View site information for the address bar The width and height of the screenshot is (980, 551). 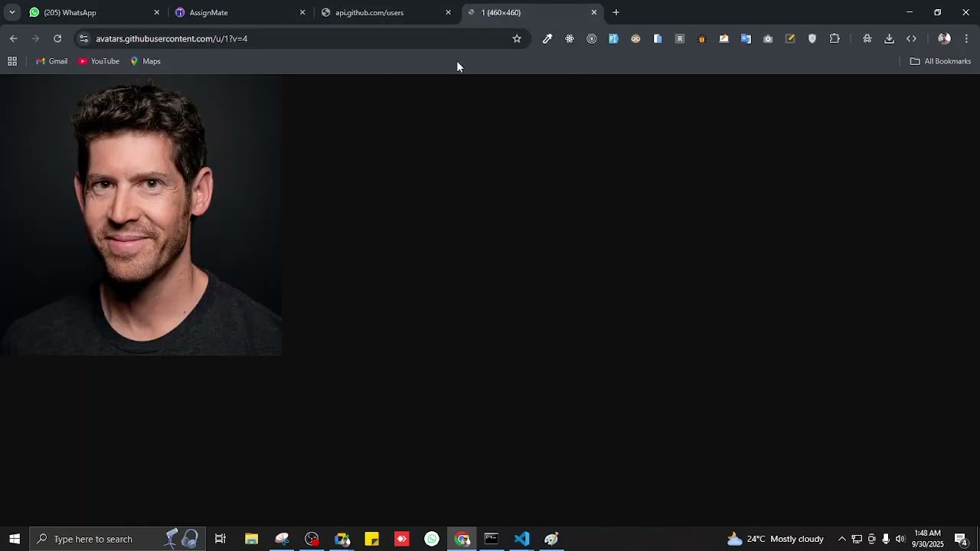coord(83,38)
